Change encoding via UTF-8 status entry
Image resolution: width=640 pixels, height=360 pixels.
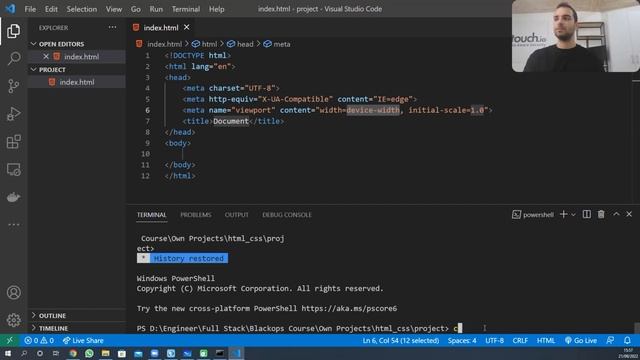tap(494, 340)
